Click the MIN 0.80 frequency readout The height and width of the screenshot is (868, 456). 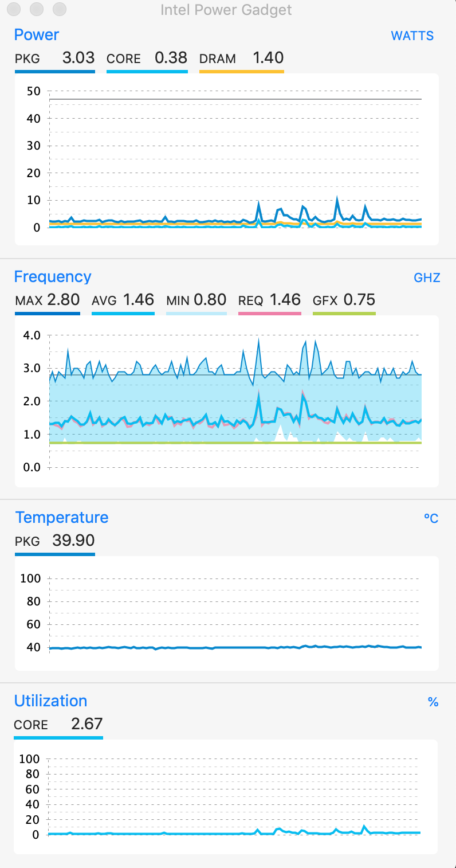(x=196, y=300)
